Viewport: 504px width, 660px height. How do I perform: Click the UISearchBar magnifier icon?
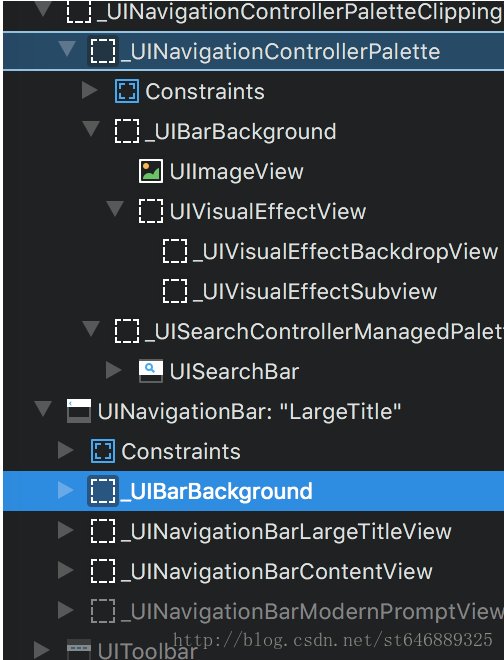click(x=151, y=371)
